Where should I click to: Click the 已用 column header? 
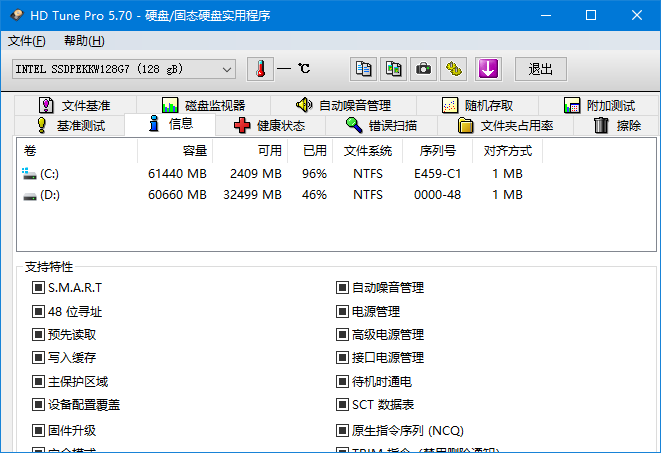pos(311,151)
